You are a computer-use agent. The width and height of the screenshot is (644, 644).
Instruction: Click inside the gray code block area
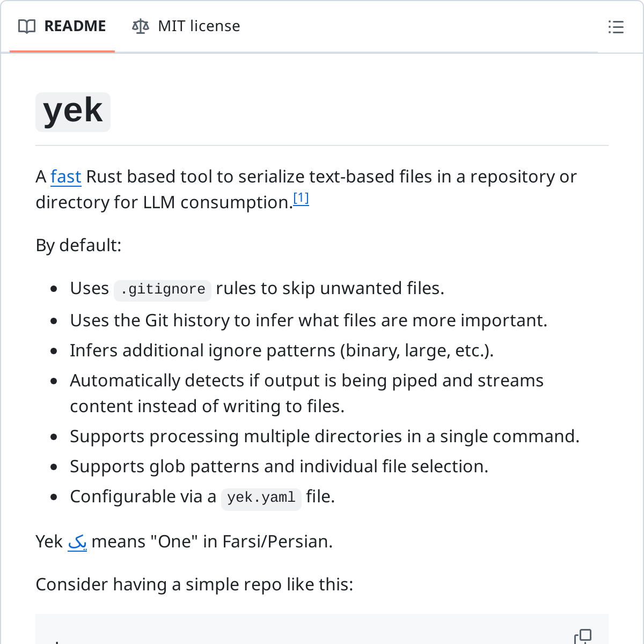point(322,630)
